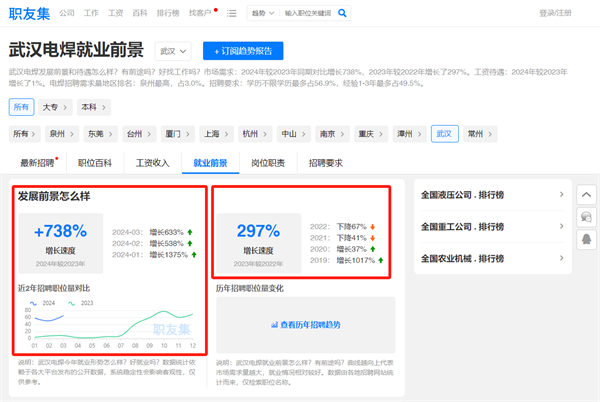Click the search magnifier icon

342,13
